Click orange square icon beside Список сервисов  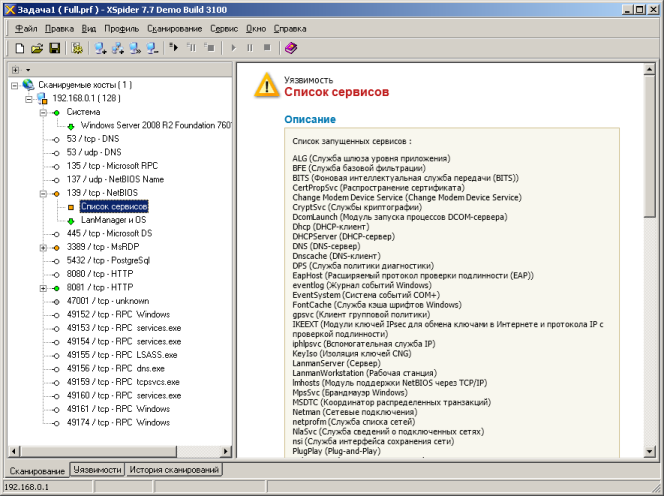pyautogui.click(x=71, y=207)
